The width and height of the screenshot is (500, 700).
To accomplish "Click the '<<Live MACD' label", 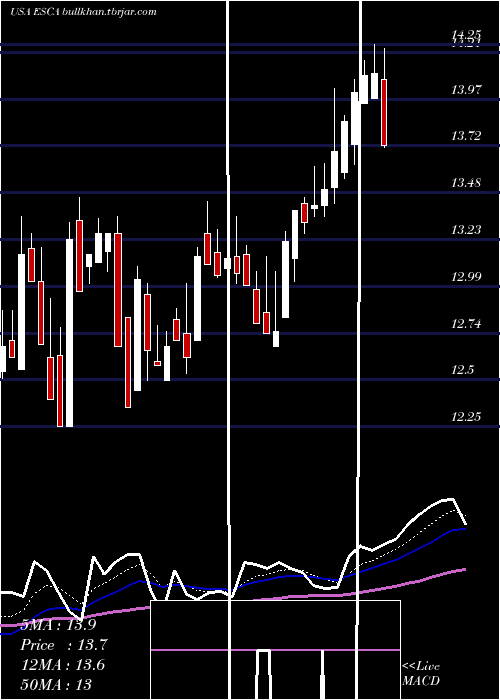I will point(421,674).
